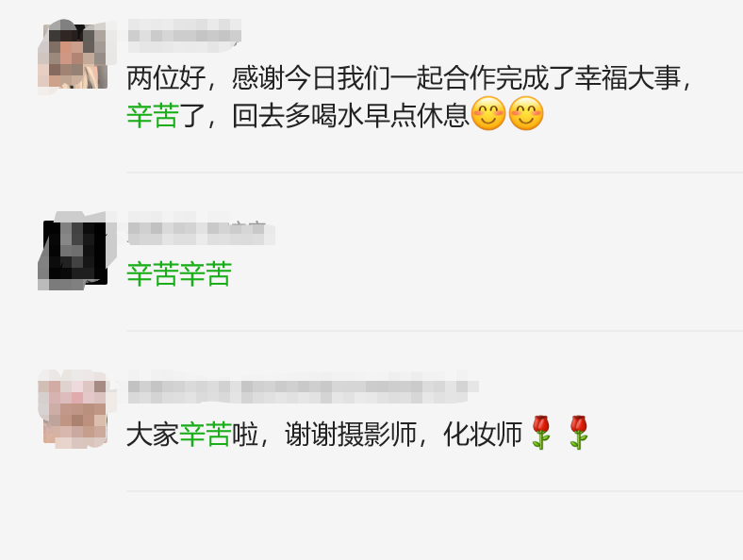Click the second rose emoji
This screenshot has height=560, width=743.
(x=579, y=433)
